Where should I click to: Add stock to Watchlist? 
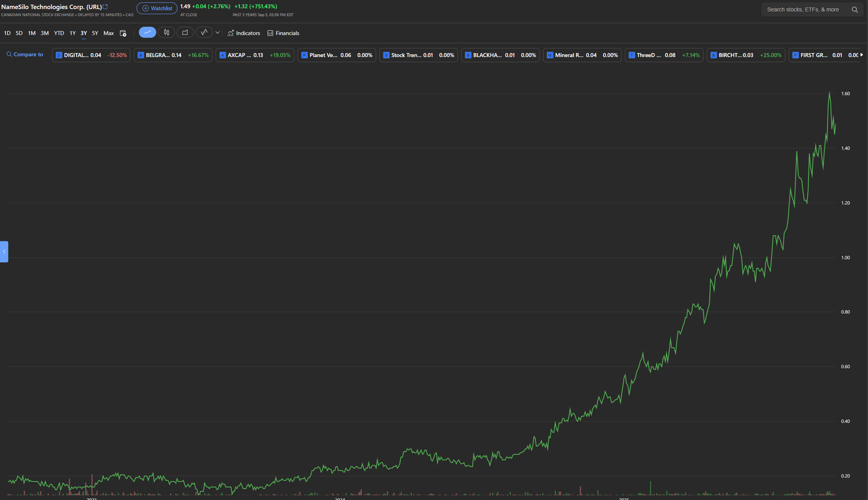coord(157,8)
